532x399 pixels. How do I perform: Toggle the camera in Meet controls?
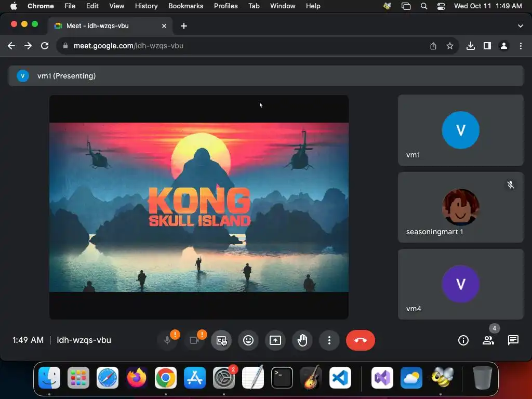tap(194, 340)
